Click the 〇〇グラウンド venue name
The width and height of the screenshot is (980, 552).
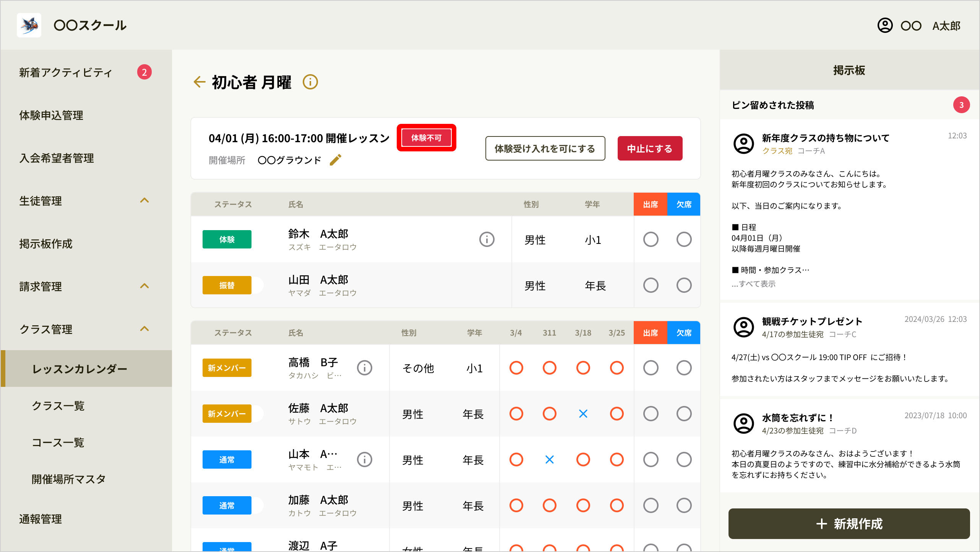coord(289,160)
